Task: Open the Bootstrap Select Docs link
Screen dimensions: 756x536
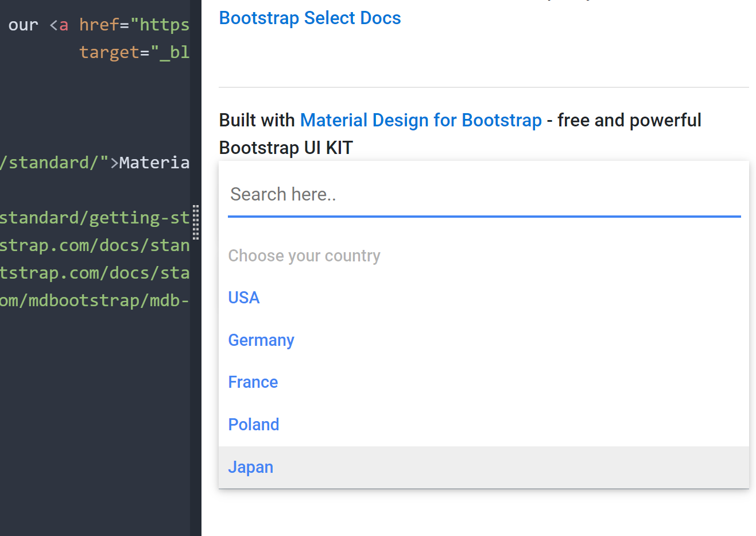Action: (x=309, y=18)
